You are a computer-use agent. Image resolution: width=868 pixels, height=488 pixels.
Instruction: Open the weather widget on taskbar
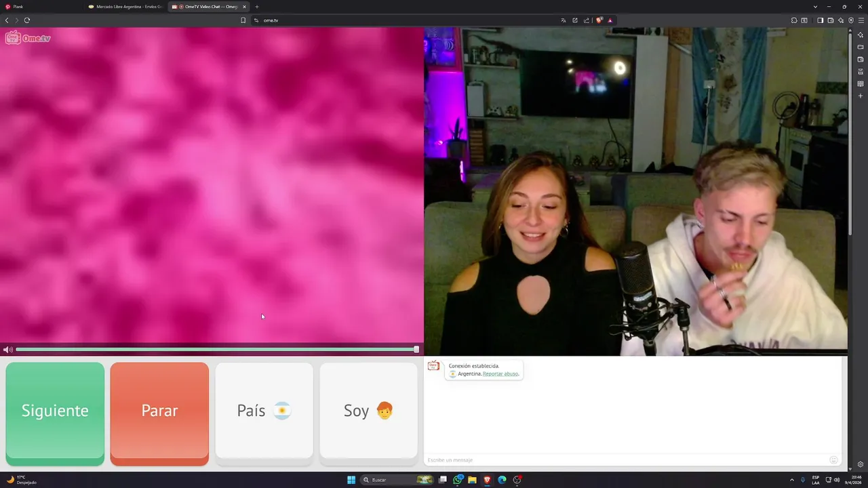click(x=22, y=480)
